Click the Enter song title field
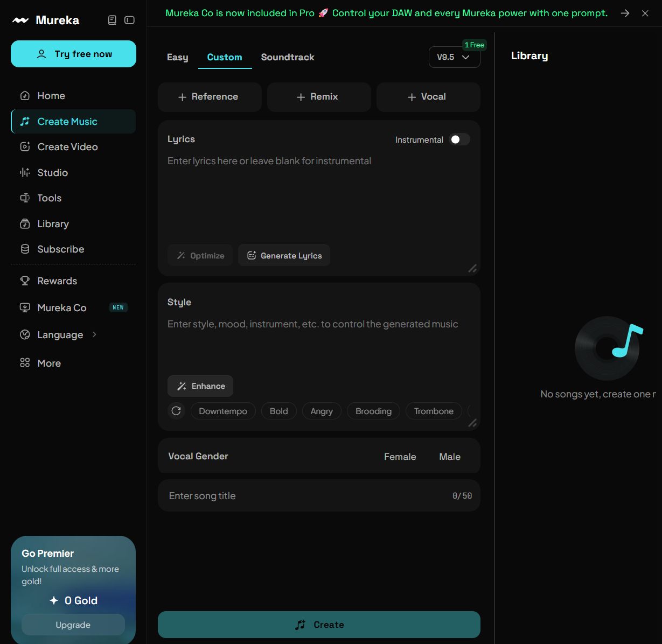 (319, 496)
